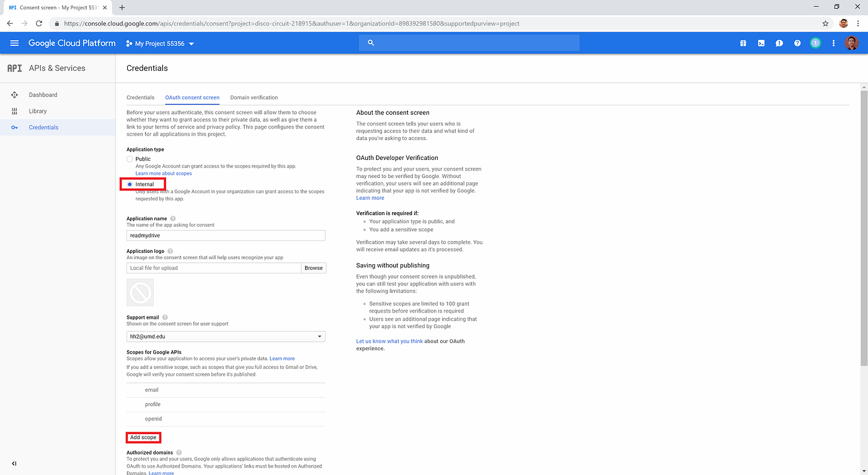Image resolution: width=868 pixels, height=475 pixels.
Task: Click the Application name input field
Action: (x=225, y=235)
